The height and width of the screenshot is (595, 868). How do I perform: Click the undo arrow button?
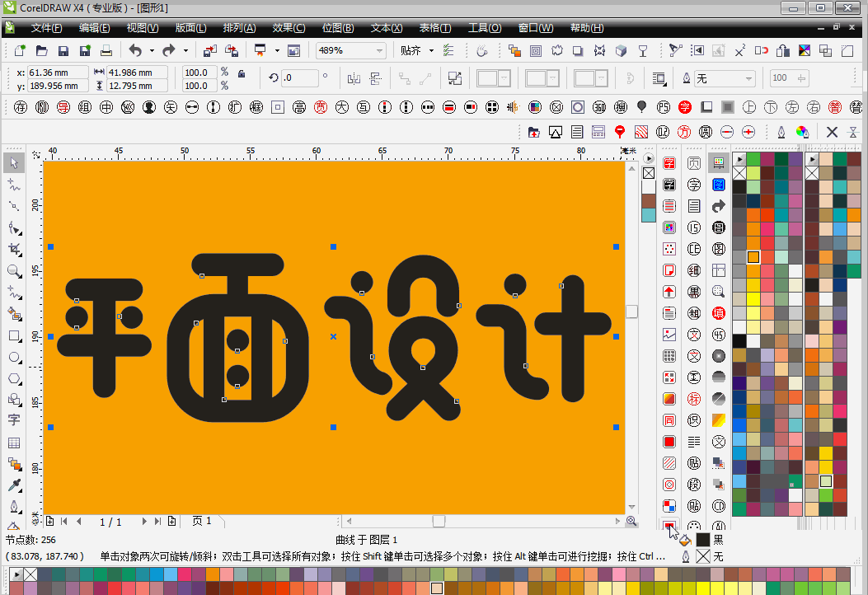click(x=135, y=51)
